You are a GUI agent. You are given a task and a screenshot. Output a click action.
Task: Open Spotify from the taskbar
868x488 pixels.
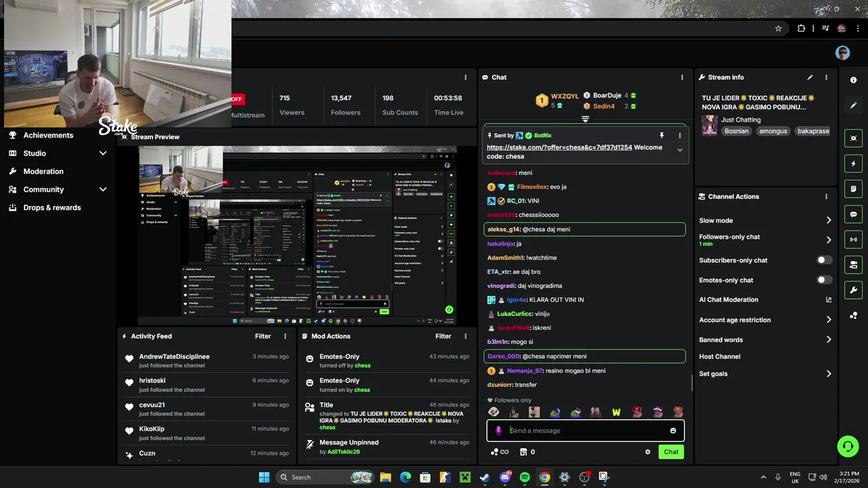[x=525, y=477]
